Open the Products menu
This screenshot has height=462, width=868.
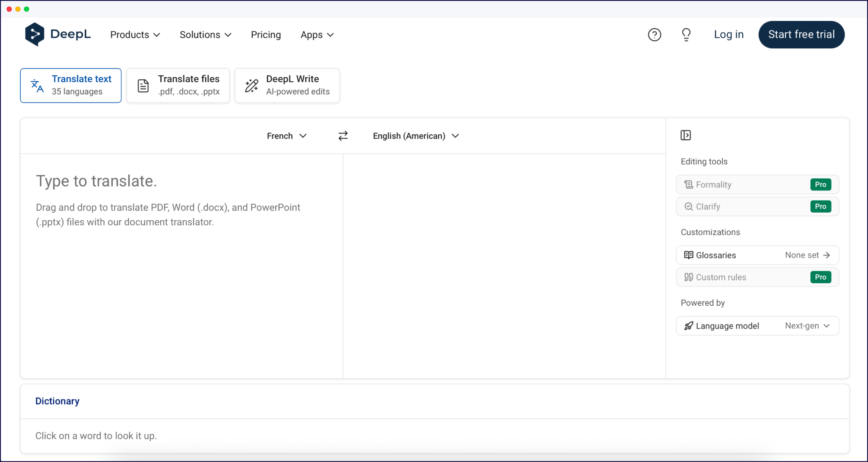coord(135,34)
